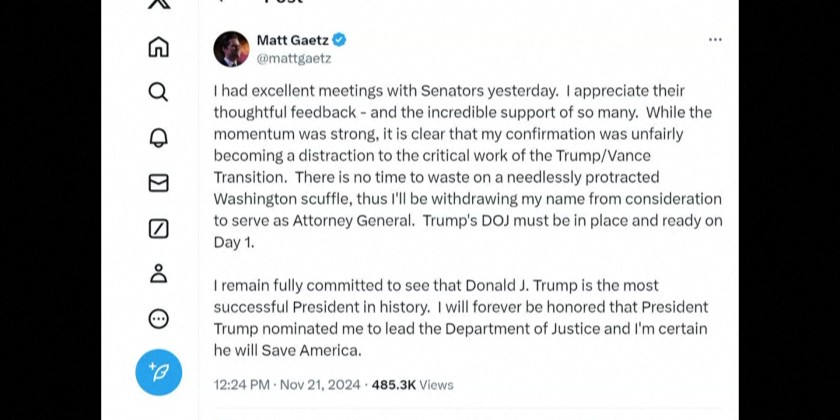Screen dimensions: 840x420
Task: Open the Matt Gaetz display name link
Action: pos(292,40)
